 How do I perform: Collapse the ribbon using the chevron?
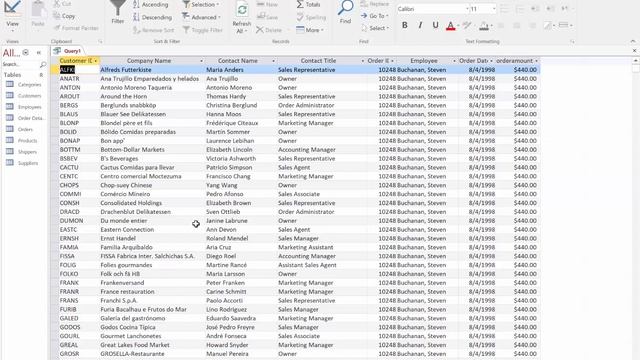[x=633, y=41]
